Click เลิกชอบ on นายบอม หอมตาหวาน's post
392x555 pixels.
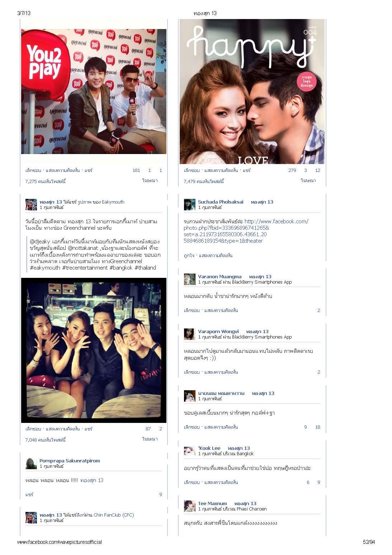[x=192, y=427]
